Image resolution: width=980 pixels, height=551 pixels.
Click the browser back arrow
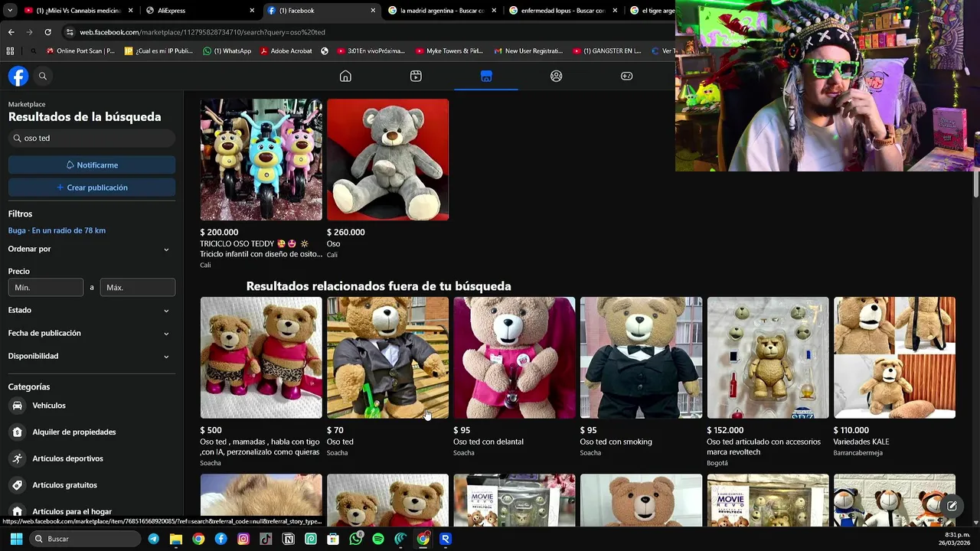(x=11, y=32)
